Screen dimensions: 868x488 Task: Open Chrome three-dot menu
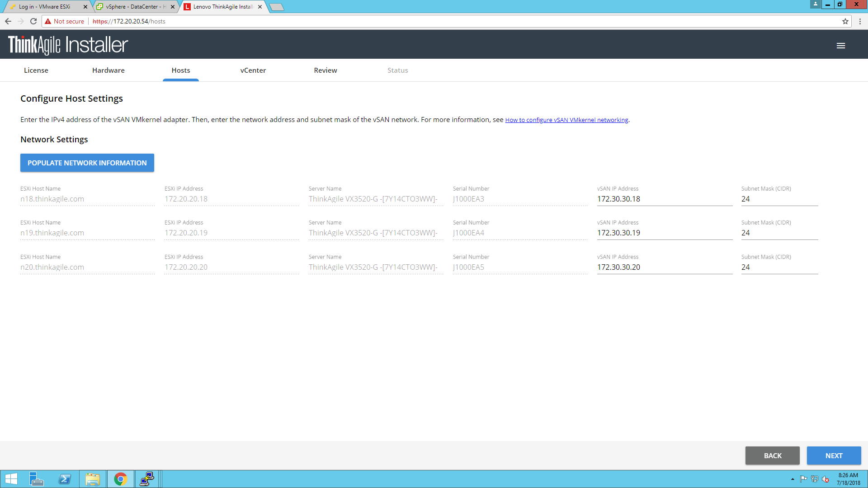[860, 21]
